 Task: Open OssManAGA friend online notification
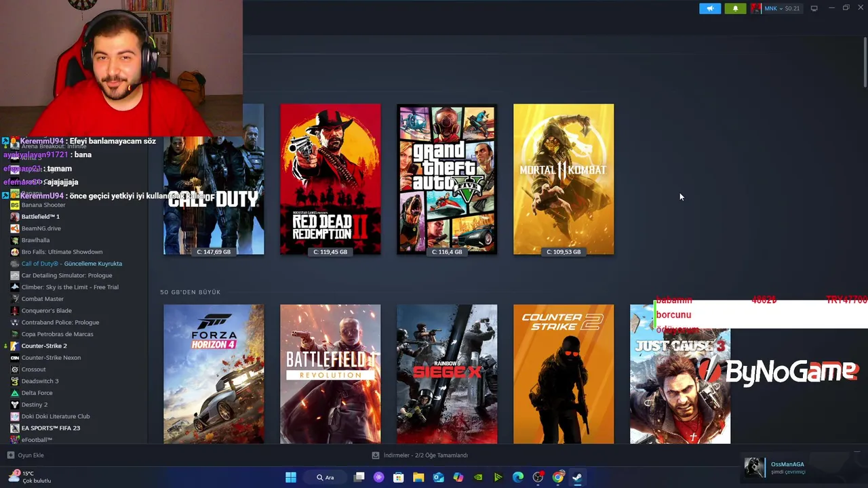click(802, 468)
